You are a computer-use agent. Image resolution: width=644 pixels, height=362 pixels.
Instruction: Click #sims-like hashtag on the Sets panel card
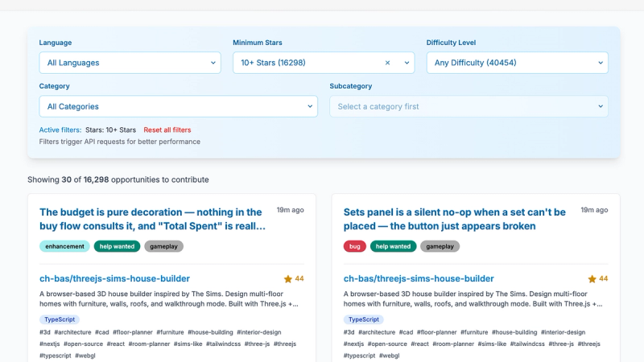click(x=492, y=344)
